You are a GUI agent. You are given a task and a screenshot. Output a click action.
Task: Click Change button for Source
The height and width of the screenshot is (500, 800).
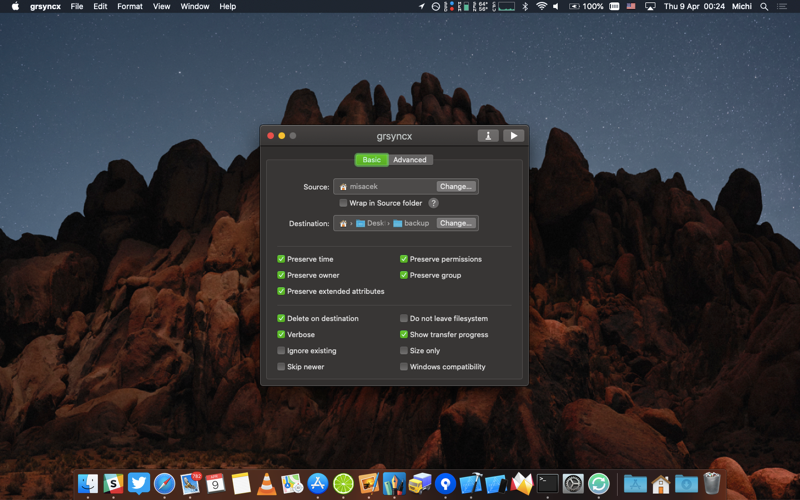(x=455, y=186)
